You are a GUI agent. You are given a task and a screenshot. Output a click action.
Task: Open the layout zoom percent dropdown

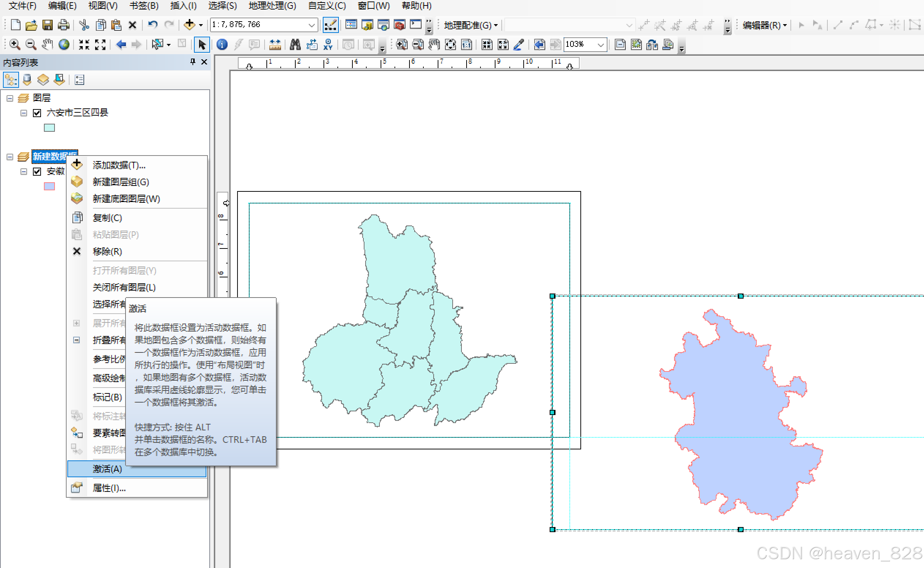coord(601,45)
